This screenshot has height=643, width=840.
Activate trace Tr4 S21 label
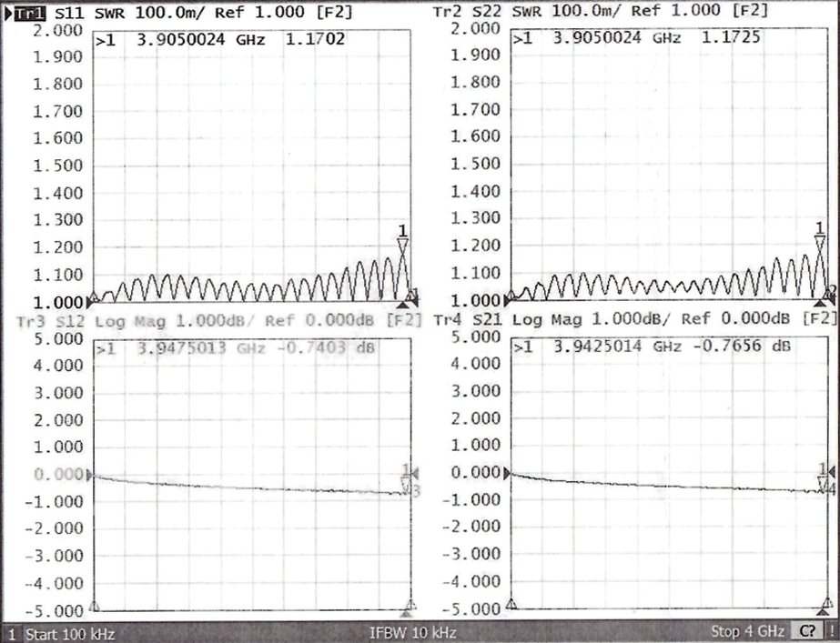[x=465, y=321]
